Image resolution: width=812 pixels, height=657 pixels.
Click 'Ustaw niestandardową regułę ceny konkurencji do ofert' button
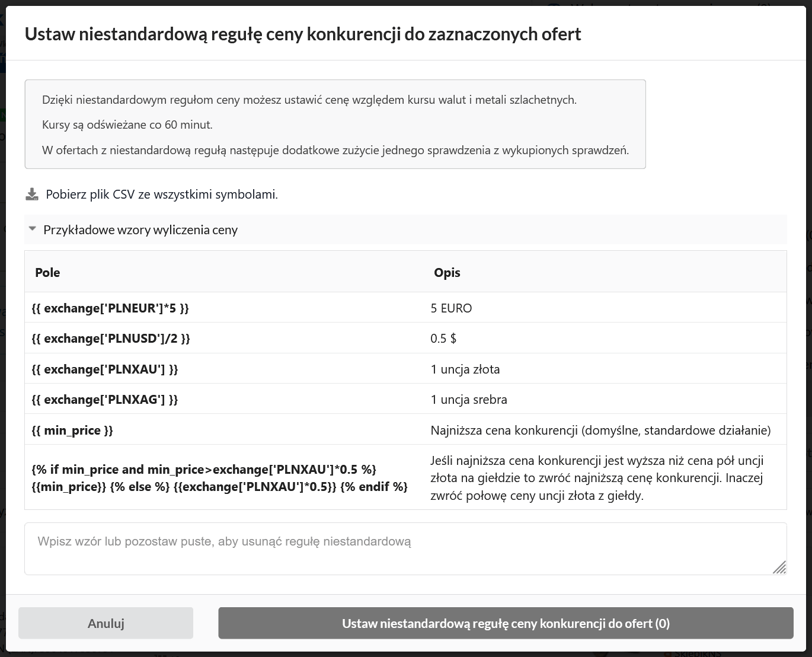click(506, 623)
